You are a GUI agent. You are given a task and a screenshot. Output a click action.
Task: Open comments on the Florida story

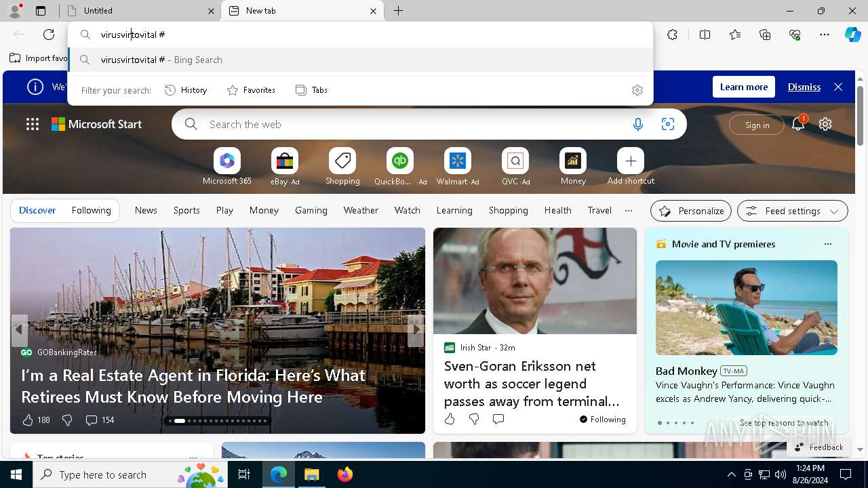click(99, 420)
